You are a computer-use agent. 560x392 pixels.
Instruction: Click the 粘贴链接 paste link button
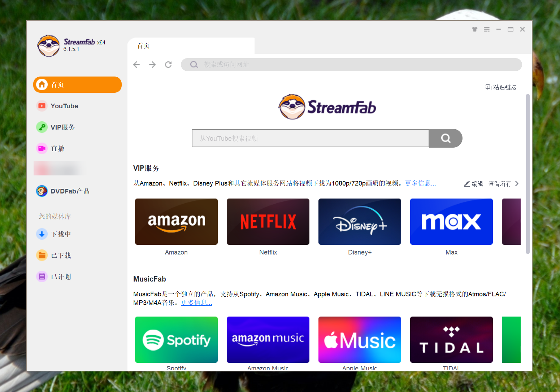[x=501, y=87]
